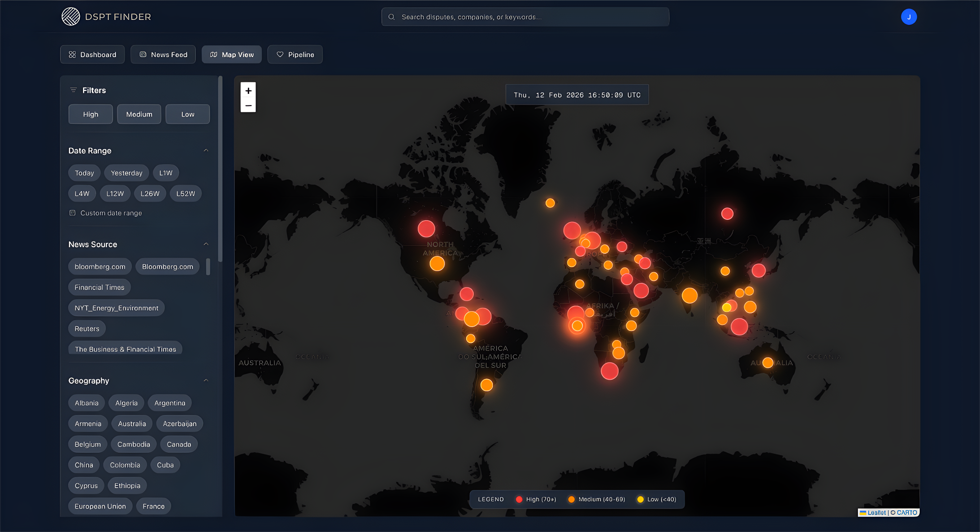Click the Pipeline heart icon
Viewport: 980px width, 532px height.
279,54
